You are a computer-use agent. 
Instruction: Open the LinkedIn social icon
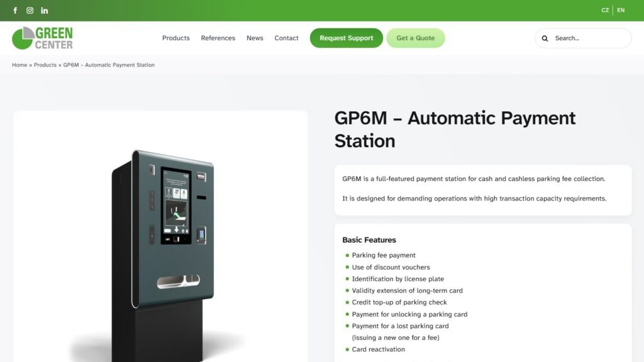(45, 11)
